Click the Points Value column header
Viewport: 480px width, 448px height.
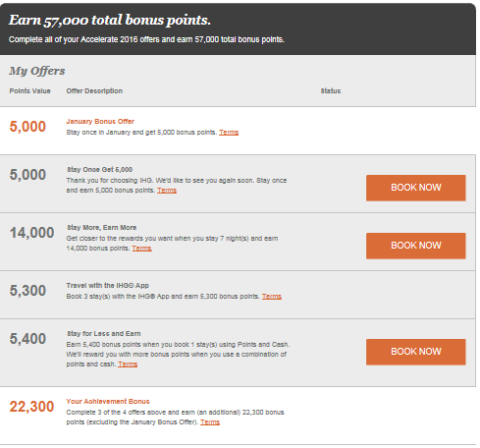[x=29, y=90]
